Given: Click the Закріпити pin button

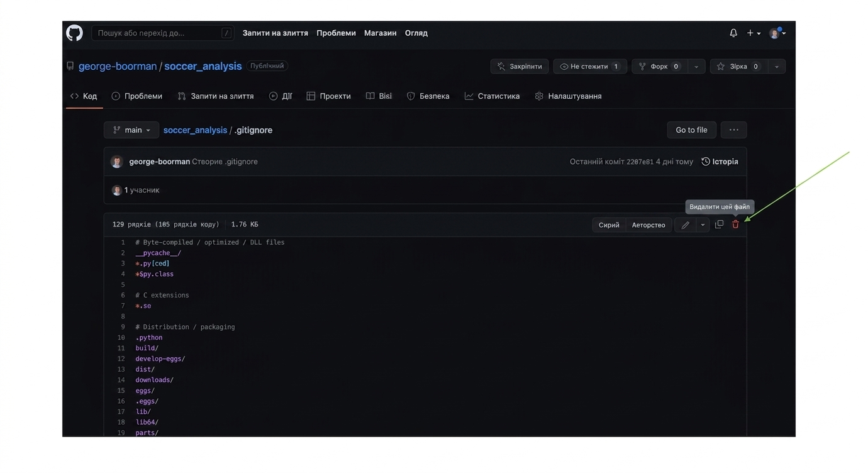Looking at the screenshot, I should [520, 66].
